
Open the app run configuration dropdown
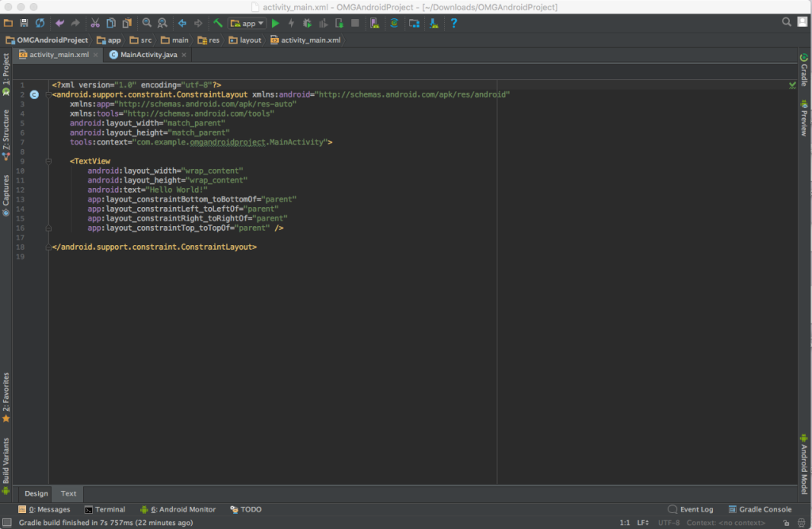[248, 24]
